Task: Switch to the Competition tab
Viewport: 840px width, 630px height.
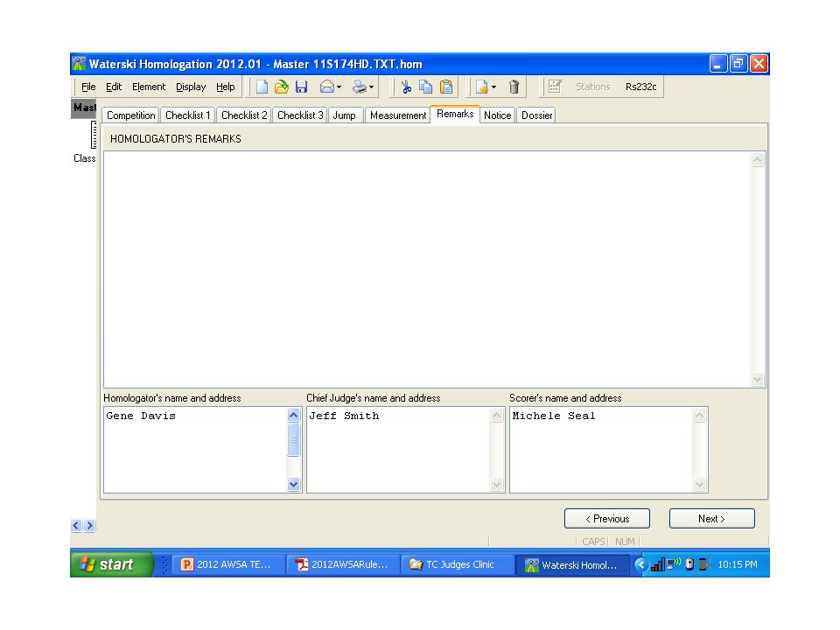Action: (x=130, y=115)
